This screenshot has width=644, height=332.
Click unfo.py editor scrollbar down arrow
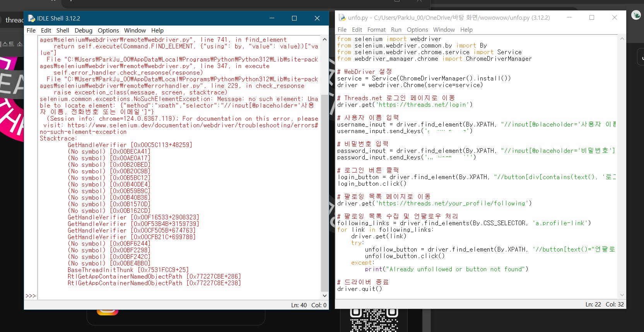pyautogui.click(x=622, y=295)
